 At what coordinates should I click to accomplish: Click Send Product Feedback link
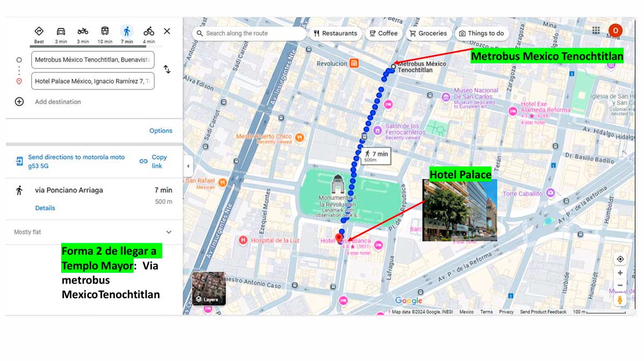click(x=543, y=312)
